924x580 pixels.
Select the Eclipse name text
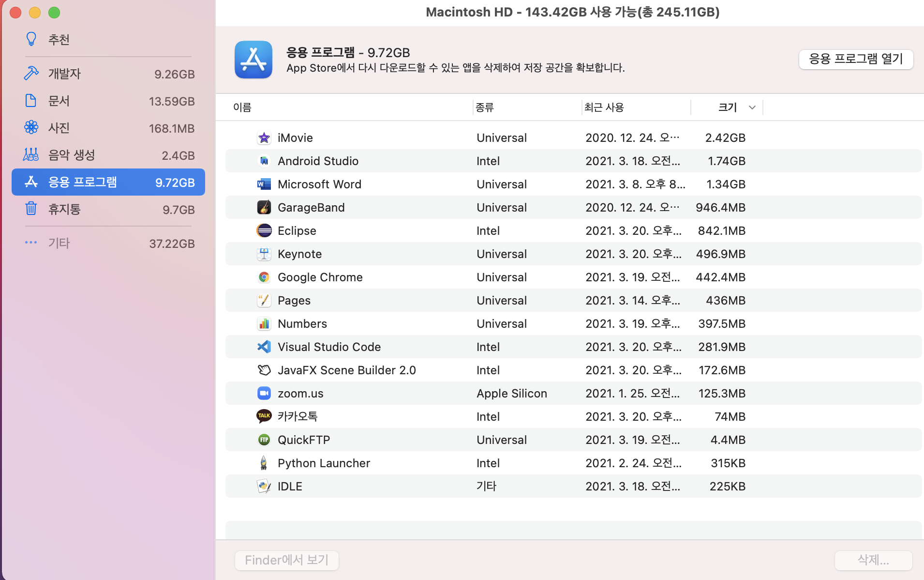pos(297,231)
